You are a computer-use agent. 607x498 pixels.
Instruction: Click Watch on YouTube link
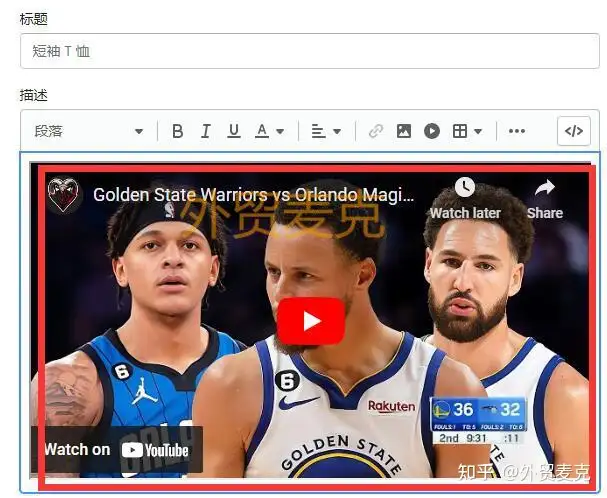(117, 450)
